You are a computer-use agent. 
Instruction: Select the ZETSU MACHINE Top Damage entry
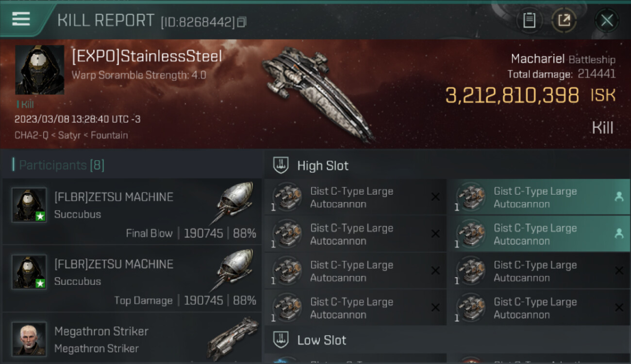[x=132, y=279]
